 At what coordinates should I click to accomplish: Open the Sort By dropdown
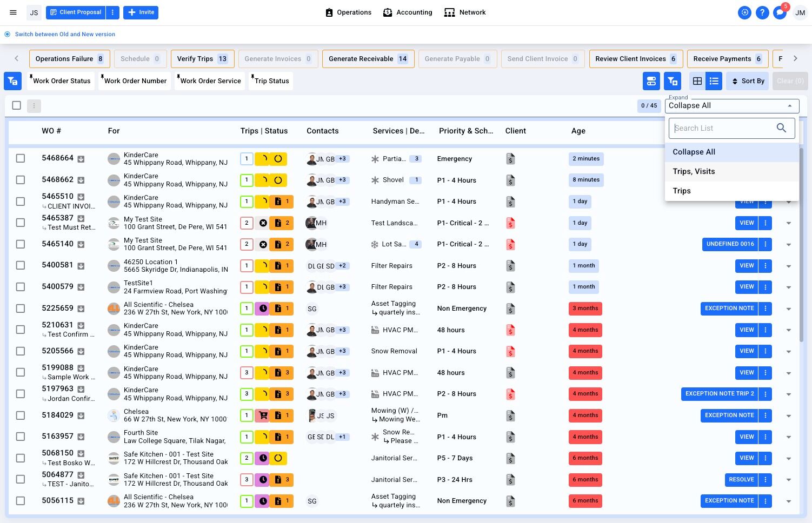pyautogui.click(x=748, y=81)
